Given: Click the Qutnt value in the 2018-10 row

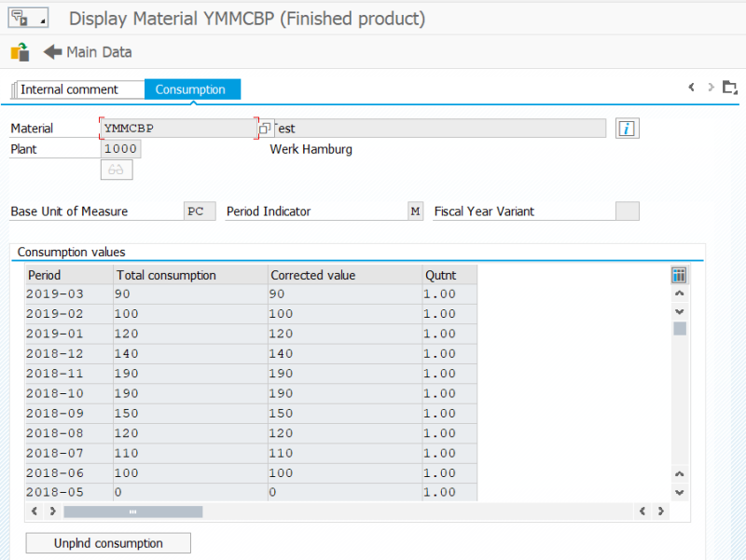Looking at the screenshot, I should (x=449, y=393).
